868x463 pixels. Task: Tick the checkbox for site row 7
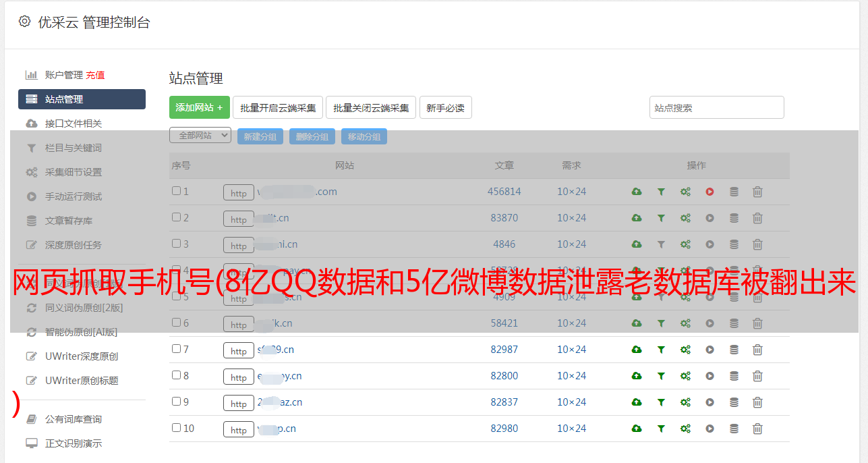pos(176,349)
